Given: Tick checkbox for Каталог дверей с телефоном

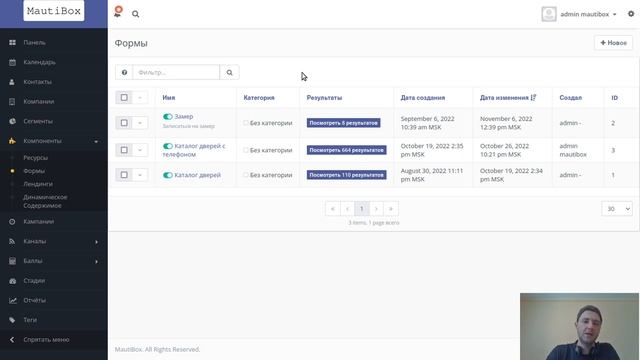Looking at the screenshot, I should (124, 150).
